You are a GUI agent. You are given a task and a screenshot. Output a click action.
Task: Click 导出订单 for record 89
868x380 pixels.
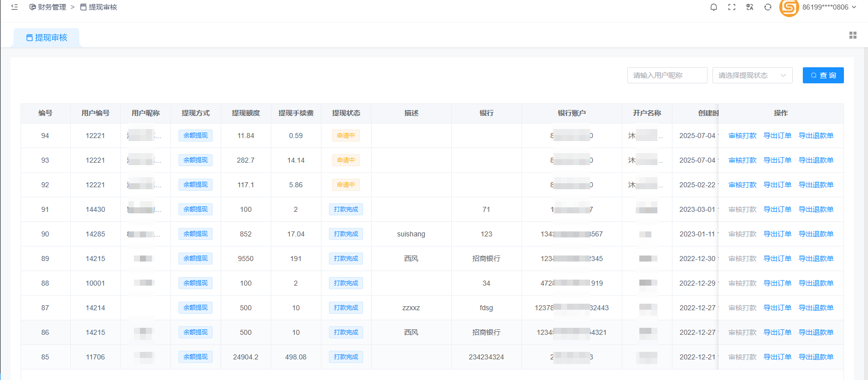(x=777, y=259)
